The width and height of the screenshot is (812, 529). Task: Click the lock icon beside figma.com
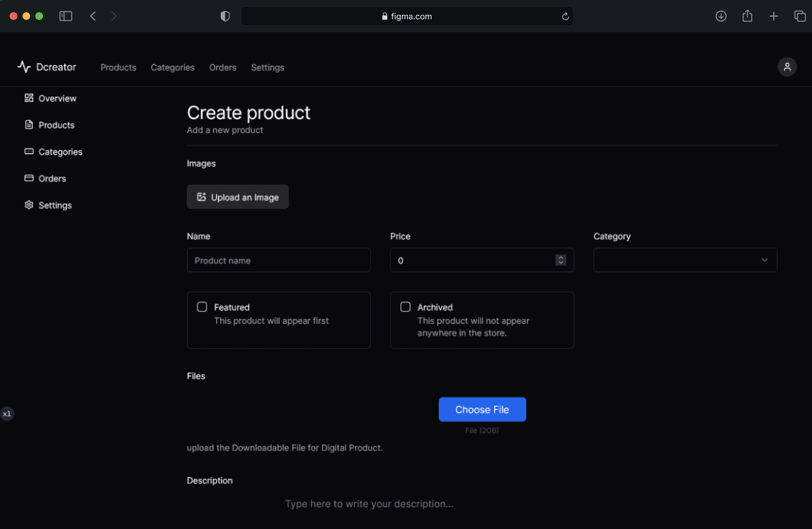[385, 17]
